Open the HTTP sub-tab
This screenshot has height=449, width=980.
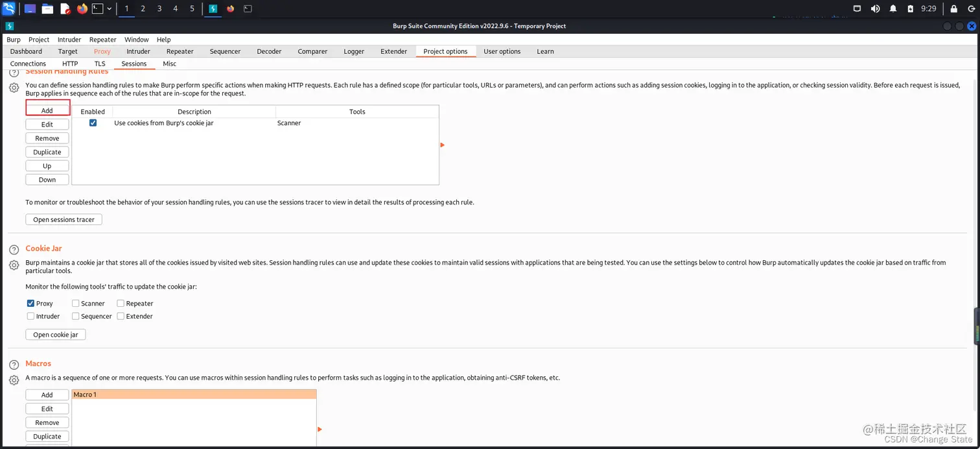point(70,64)
